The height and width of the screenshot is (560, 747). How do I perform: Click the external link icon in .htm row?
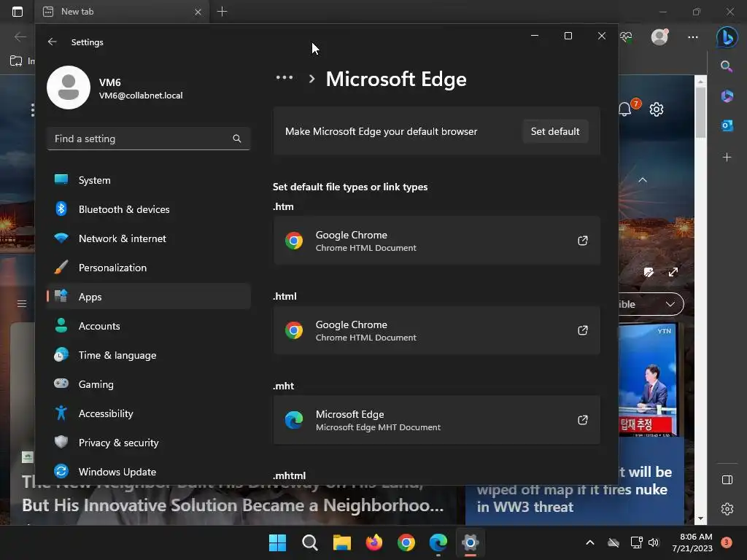pyautogui.click(x=583, y=241)
